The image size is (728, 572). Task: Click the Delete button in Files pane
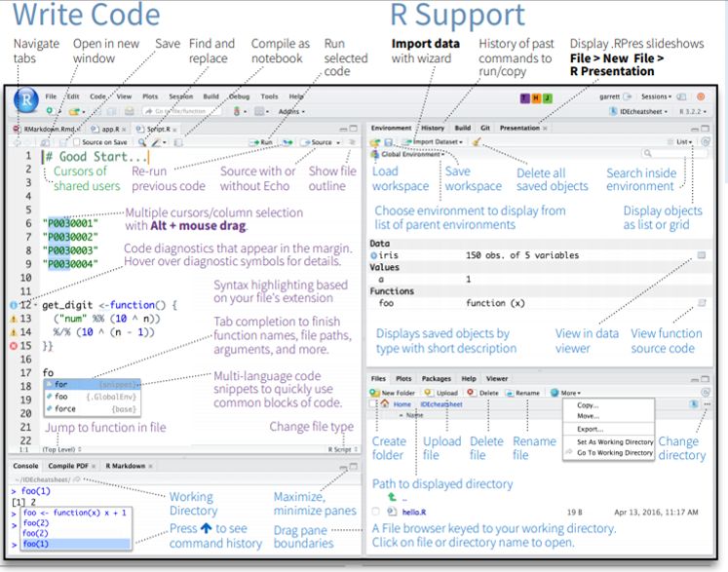[x=482, y=393]
